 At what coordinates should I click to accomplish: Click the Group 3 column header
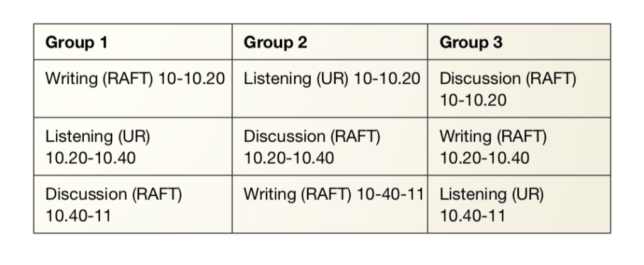click(x=471, y=43)
